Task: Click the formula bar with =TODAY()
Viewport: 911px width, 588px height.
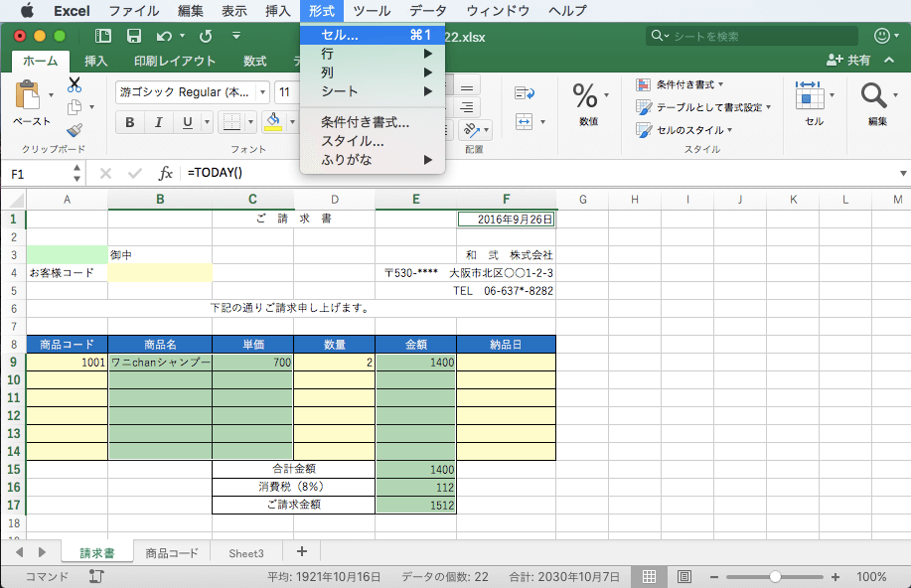Action: (540, 173)
